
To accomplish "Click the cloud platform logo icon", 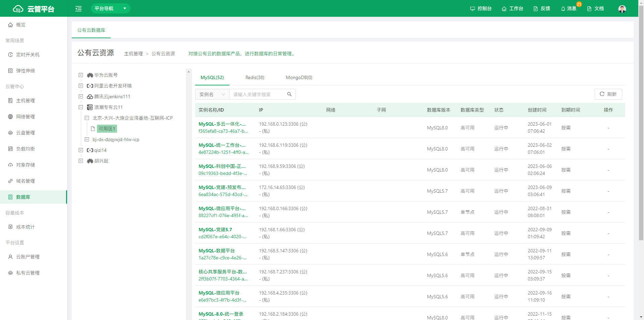I will click(x=18, y=9).
